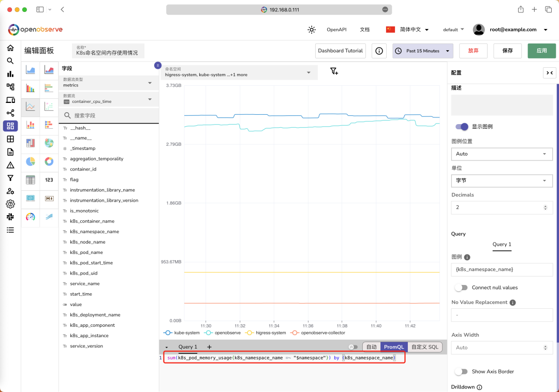Open the 命名空间 variable dropdown

[239, 72]
